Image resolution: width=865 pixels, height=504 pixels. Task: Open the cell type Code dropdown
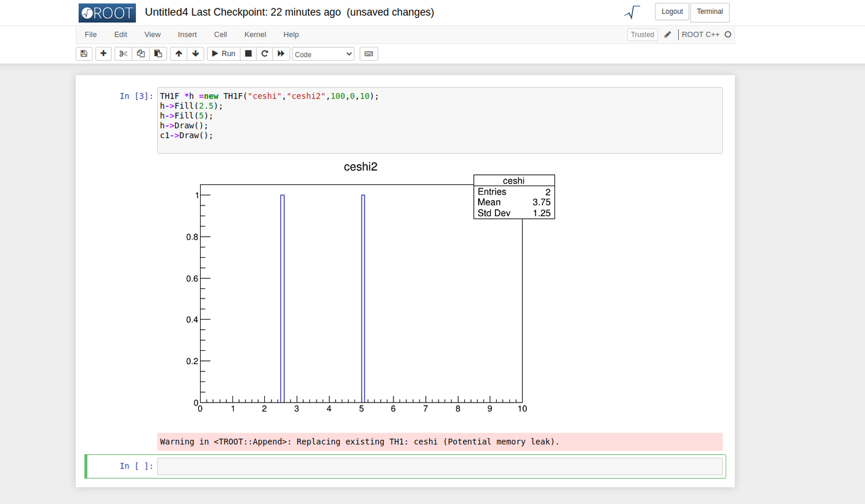[323, 54]
